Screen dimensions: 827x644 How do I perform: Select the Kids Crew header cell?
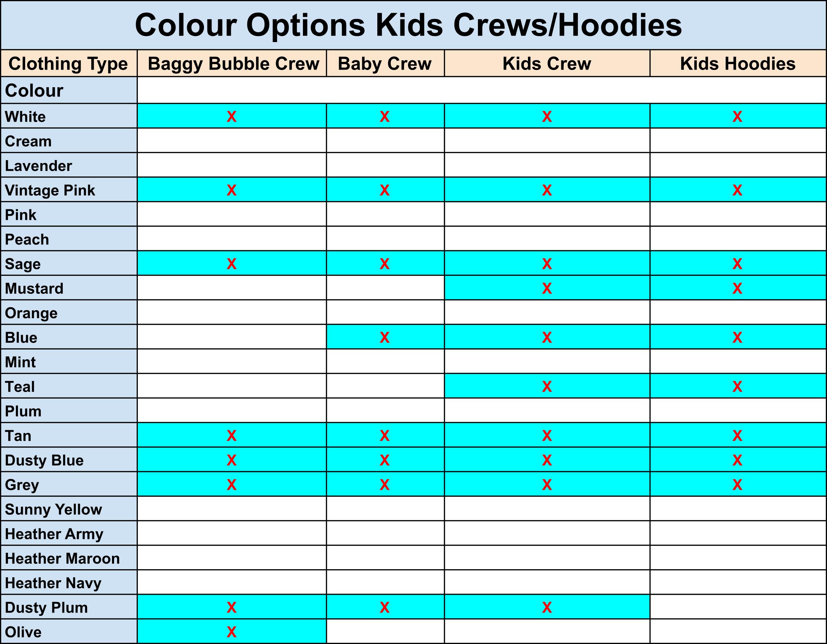click(x=547, y=63)
